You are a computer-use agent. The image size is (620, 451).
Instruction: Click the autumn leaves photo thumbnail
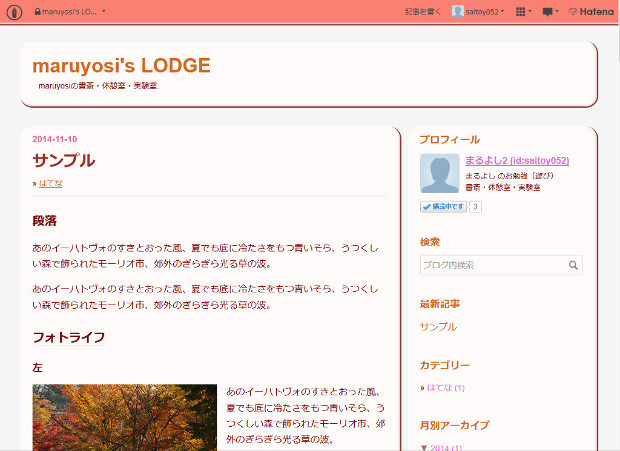click(125, 417)
